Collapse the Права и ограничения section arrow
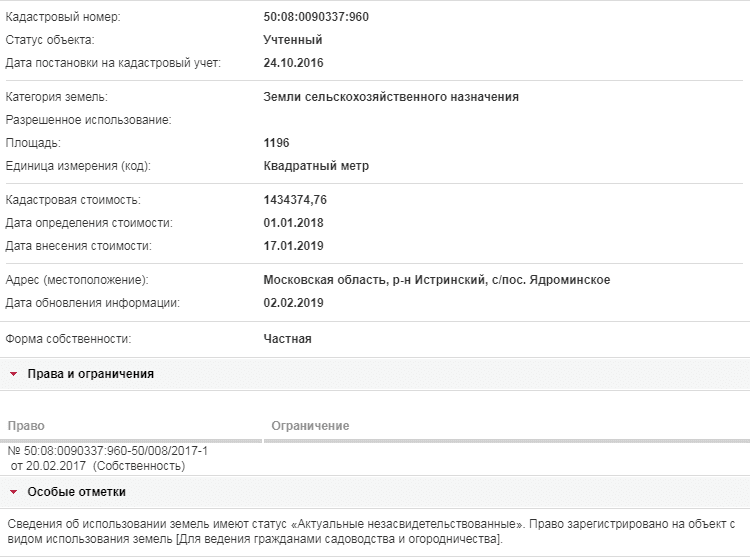The height and width of the screenshot is (559, 750). (x=13, y=374)
